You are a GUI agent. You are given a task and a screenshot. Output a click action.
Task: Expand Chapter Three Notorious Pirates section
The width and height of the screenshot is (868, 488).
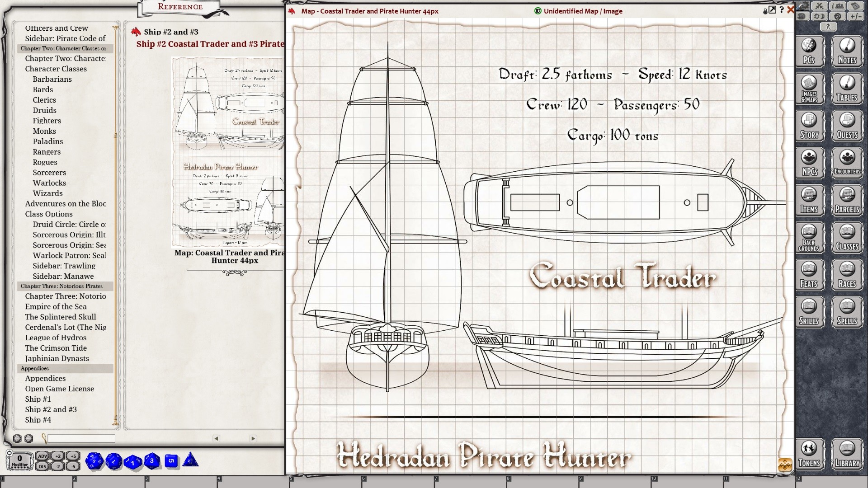tap(62, 286)
